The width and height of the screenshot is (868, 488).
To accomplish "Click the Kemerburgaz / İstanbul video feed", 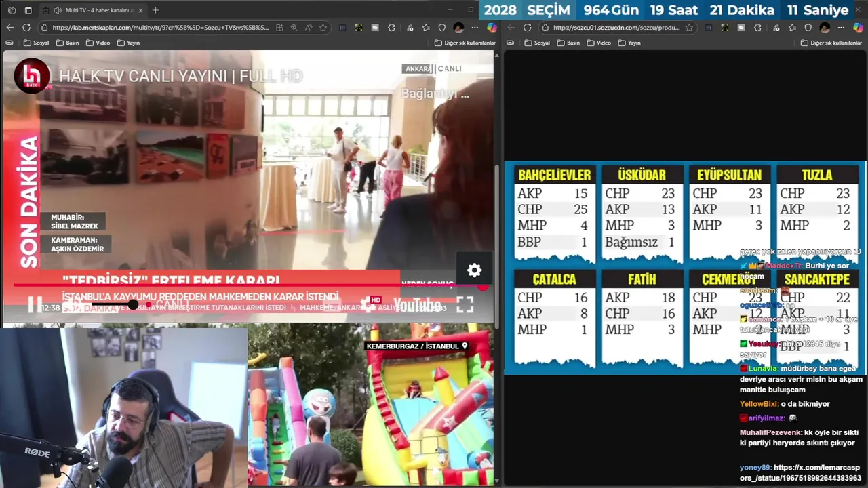I will 370,405.
